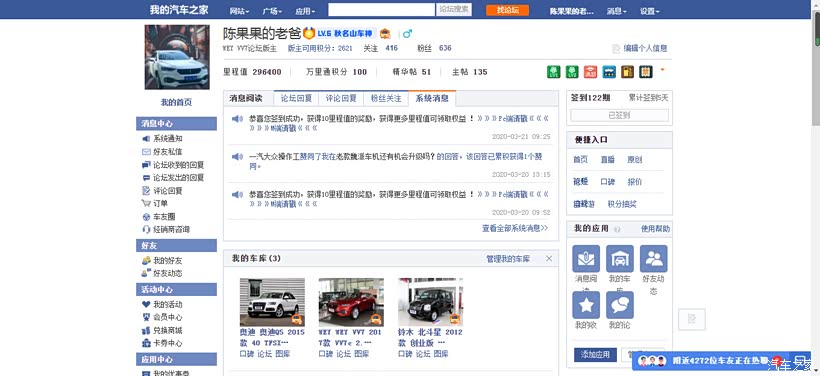Viewport: 820px width, 376px height.
Task: Select the 系统消息 tab
Action: click(x=432, y=98)
